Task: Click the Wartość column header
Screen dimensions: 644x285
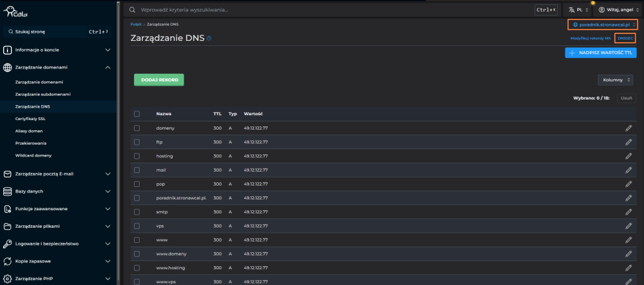Action: [253, 114]
